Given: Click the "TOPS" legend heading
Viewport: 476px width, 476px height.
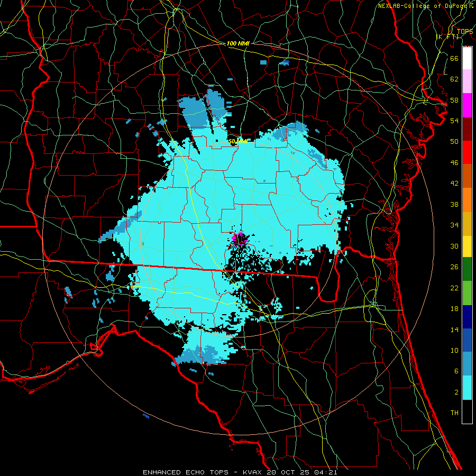Looking at the screenshot, I should point(465,32).
